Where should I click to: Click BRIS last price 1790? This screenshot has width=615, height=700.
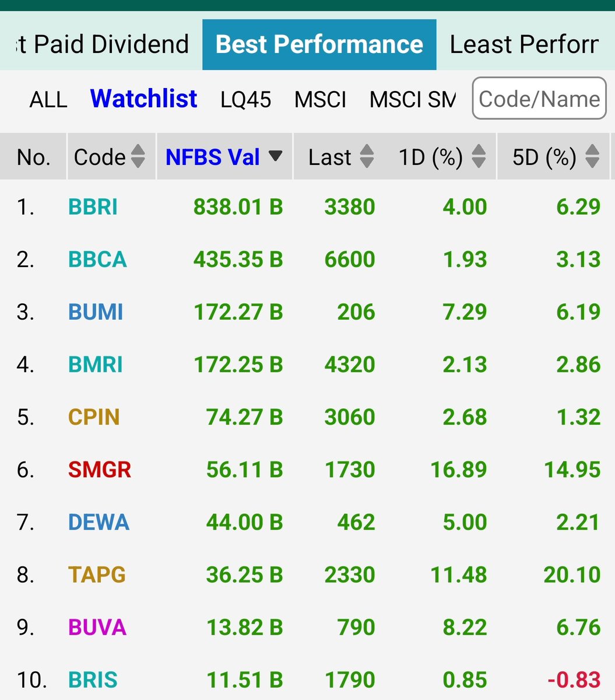point(350,680)
